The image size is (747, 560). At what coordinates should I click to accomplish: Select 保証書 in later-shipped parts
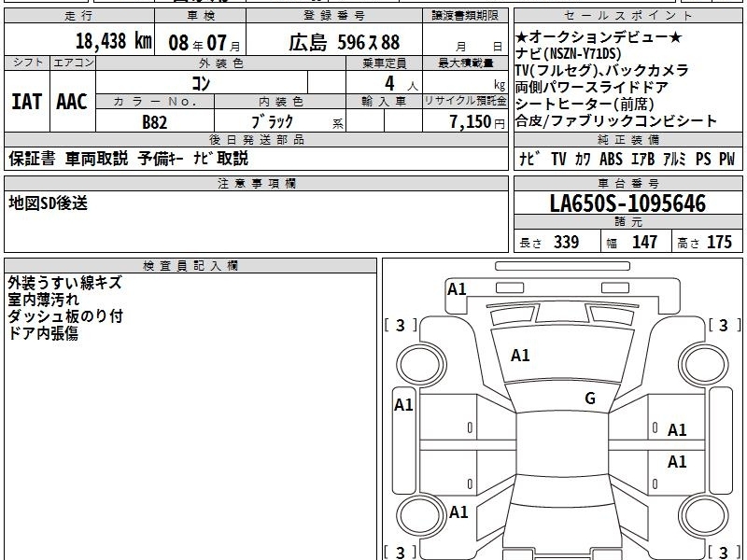pos(32,158)
